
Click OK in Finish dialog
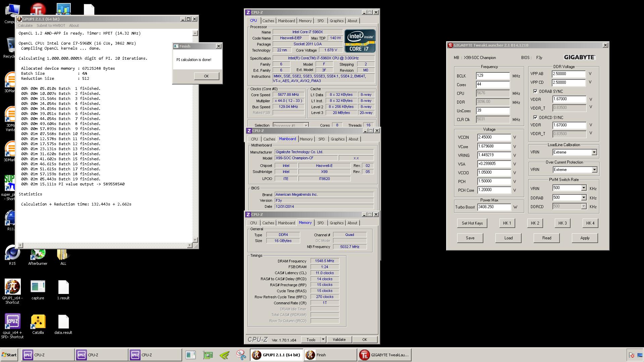206,76
